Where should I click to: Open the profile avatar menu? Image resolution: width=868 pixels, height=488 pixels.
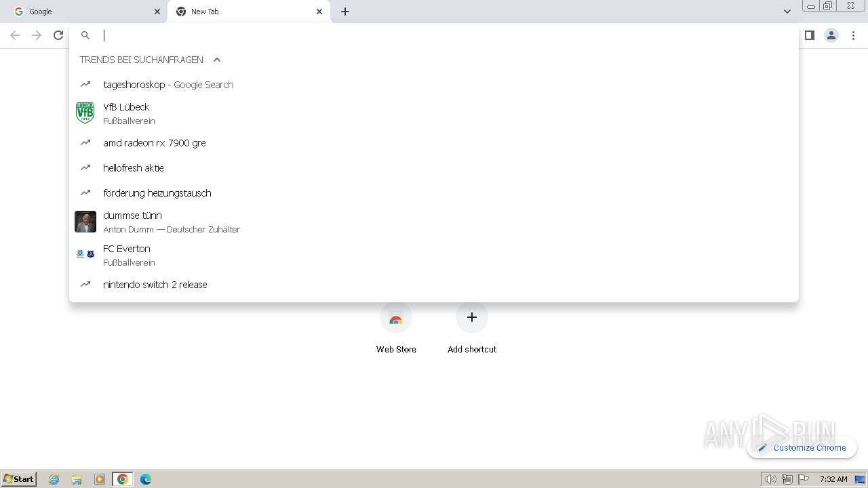click(831, 35)
